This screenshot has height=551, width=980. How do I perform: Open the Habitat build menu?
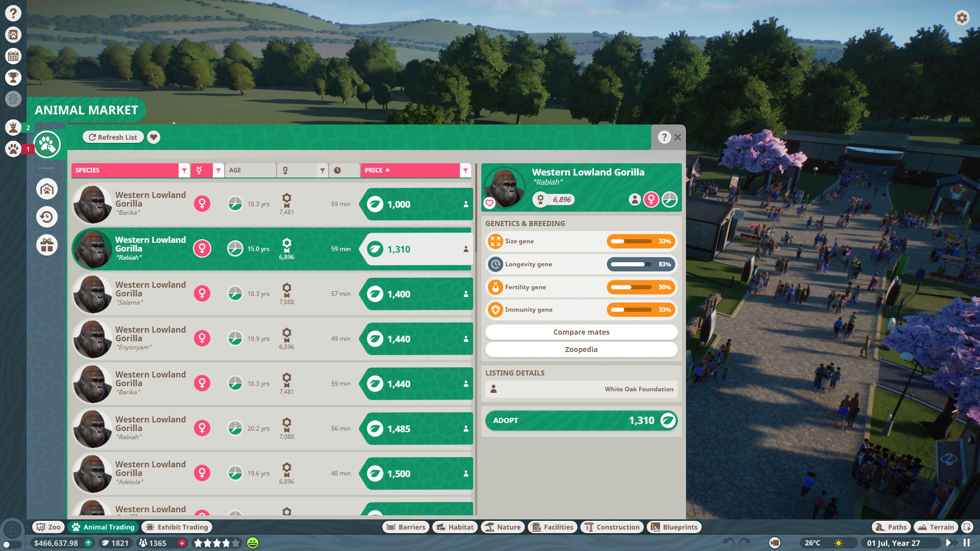tap(455, 527)
